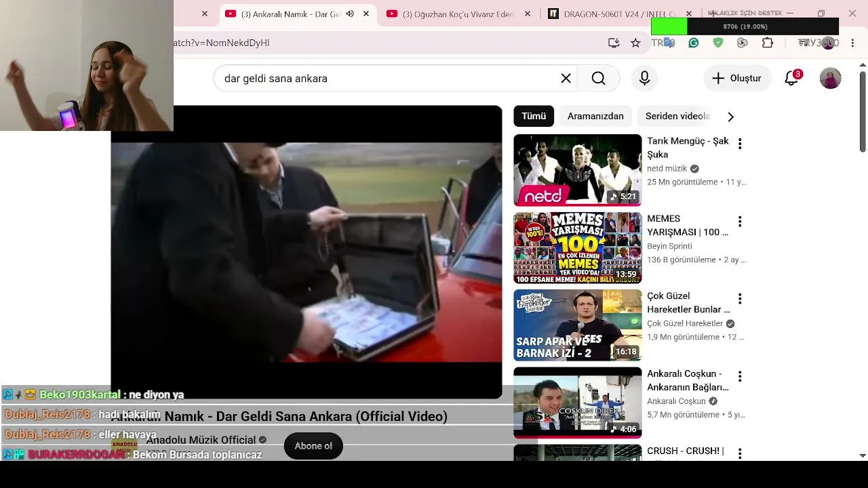Click the netd müzik channel name

tap(667, 169)
